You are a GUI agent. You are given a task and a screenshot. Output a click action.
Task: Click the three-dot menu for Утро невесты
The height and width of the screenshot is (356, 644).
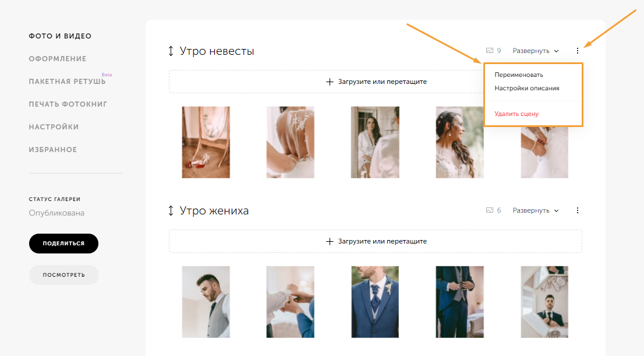click(x=578, y=51)
